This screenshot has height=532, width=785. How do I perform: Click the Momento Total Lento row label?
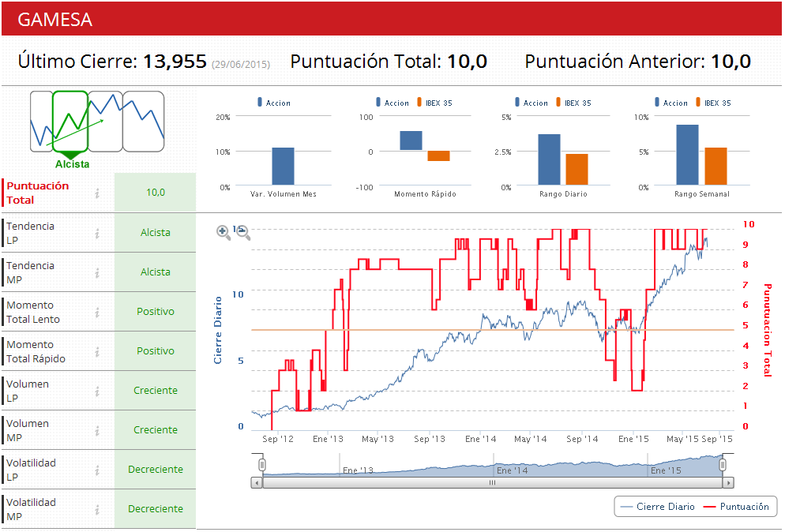(33, 312)
